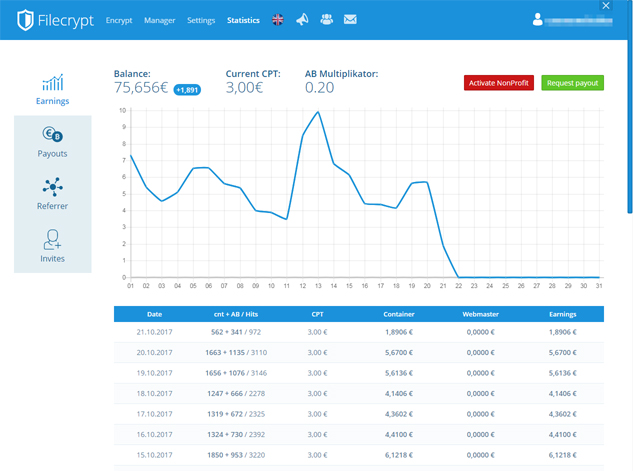633x471 pixels.
Task: Click the 31 label on chart x-axis
Action: click(599, 286)
